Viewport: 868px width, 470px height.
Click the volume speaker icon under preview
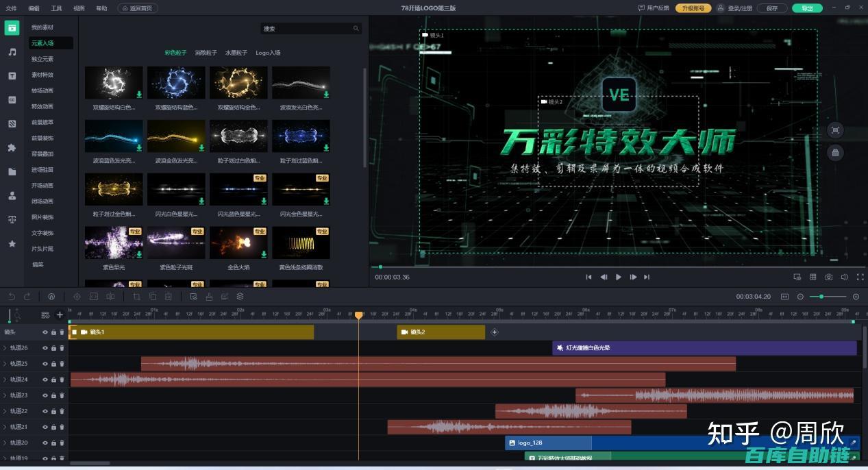coord(845,277)
